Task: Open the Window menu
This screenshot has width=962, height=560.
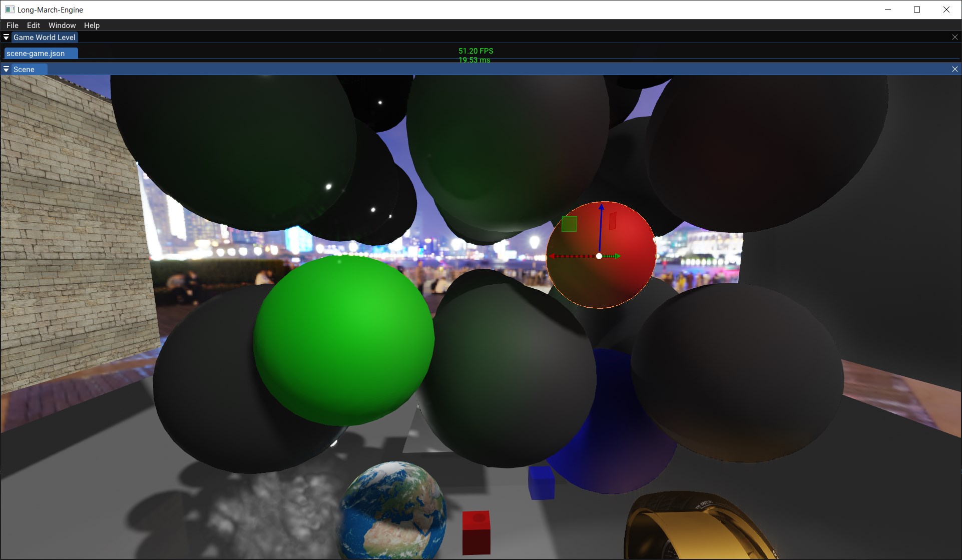Action: click(x=62, y=25)
